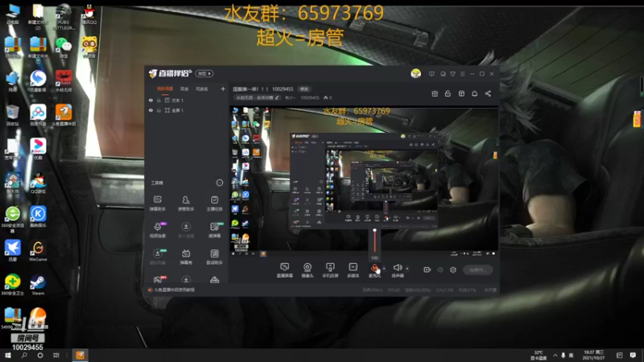The height and width of the screenshot is (362, 644).
Task: Open the 房管助手 room manager tool
Action: [x=186, y=204]
